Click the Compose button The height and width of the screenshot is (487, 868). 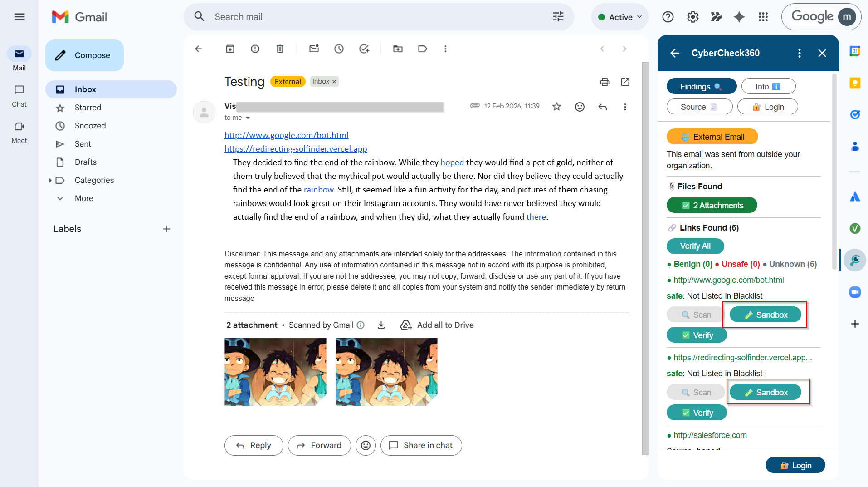point(84,55)
